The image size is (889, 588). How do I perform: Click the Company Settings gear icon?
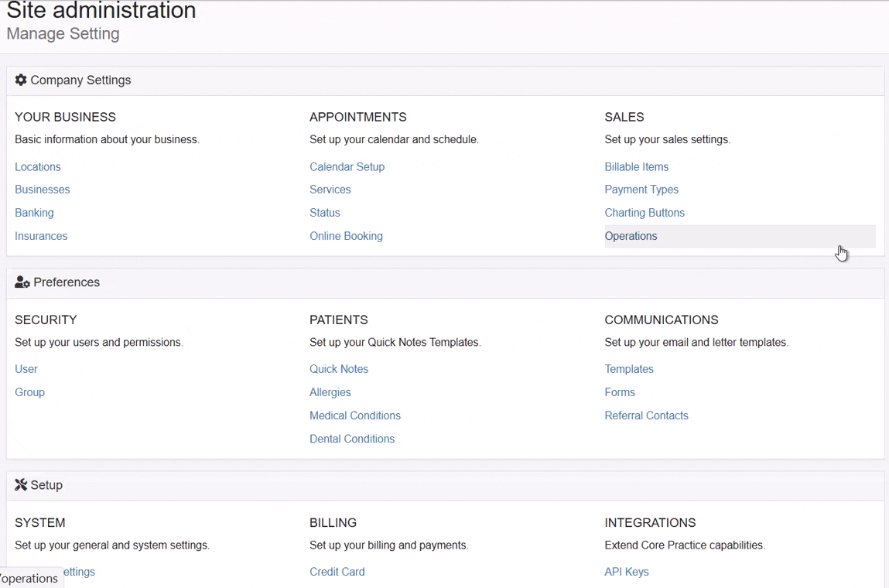click(x=21, y=80)
